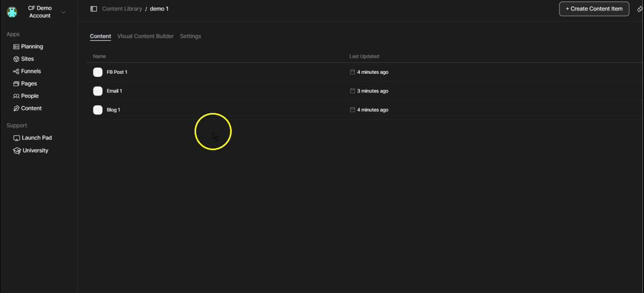Expand the CF Demo Account switcher chevron
644x293 pixels.
(63, 12)
